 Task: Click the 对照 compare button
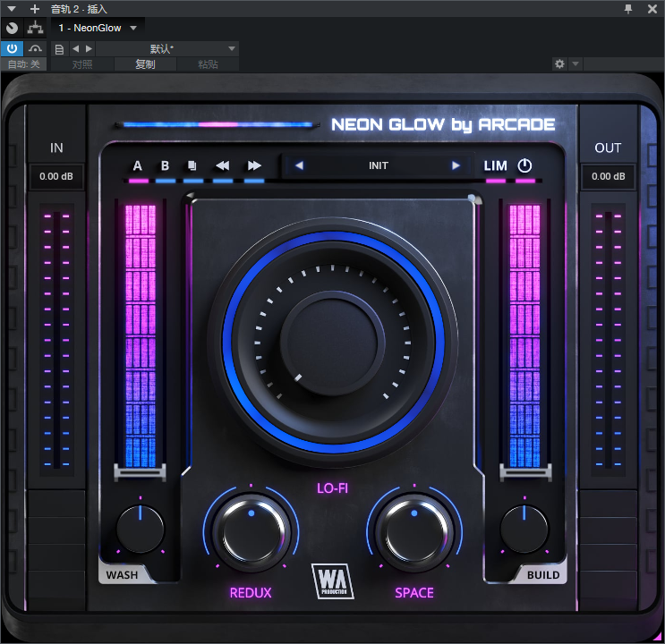point(82,64)
